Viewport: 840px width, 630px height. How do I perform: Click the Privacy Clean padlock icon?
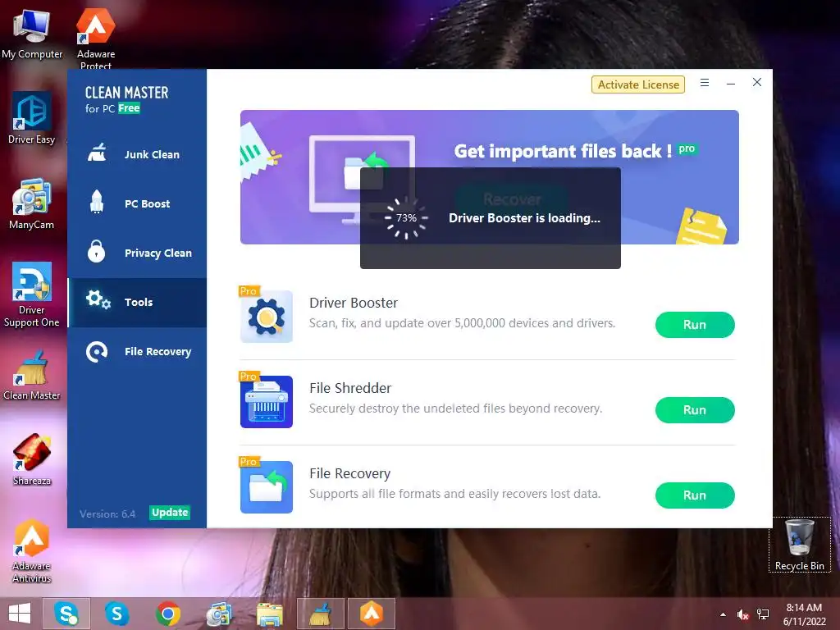97,251
